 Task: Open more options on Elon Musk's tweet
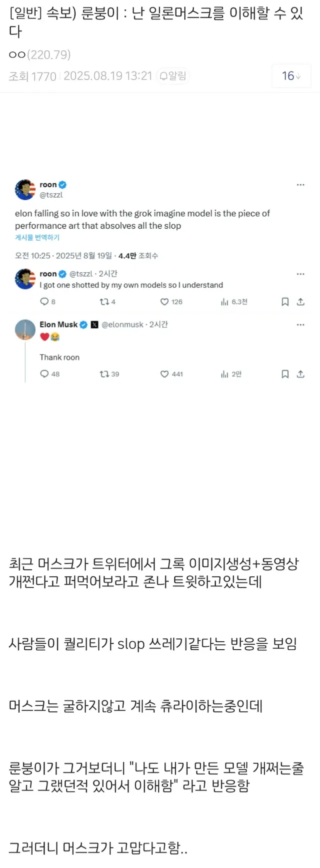[x=300, y=325]
